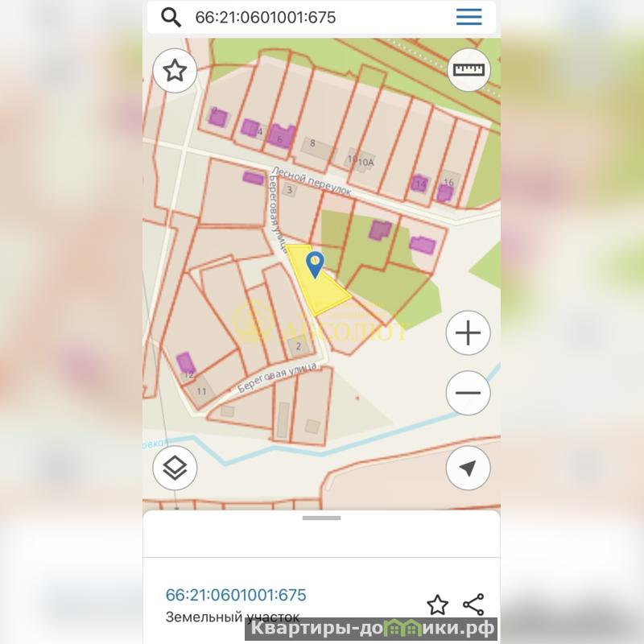
Task: Center map on my location arrow
Action: point(469,468)
